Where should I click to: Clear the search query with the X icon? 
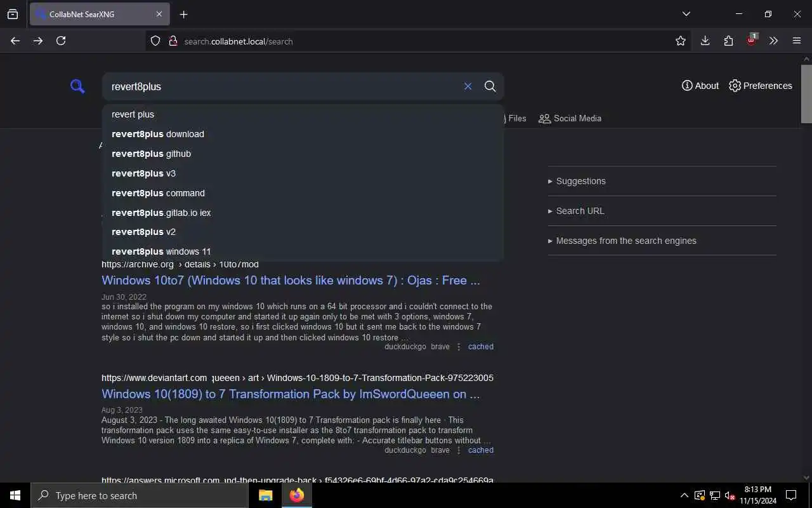[468, 86]
